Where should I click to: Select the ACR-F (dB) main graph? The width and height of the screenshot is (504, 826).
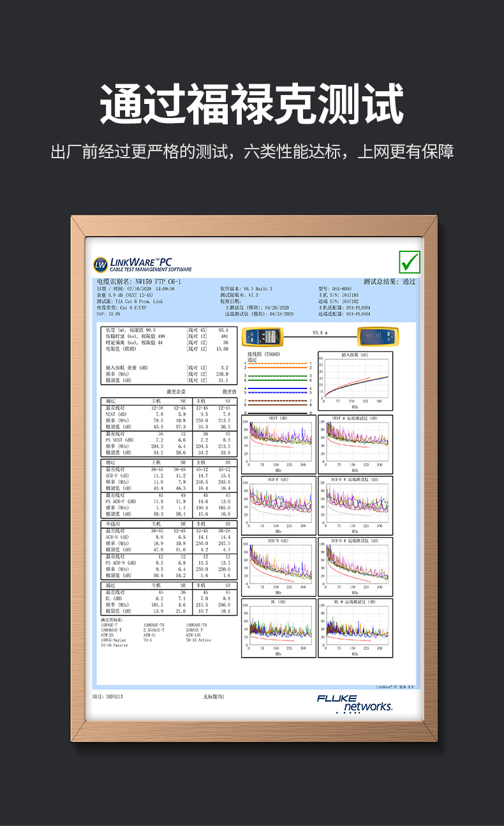click(x=279, y=504)
